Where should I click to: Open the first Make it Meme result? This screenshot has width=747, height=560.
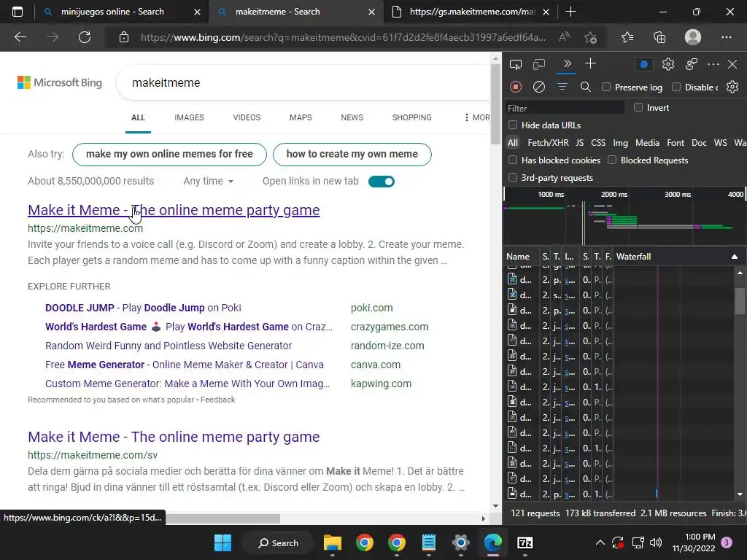point(174,210)
